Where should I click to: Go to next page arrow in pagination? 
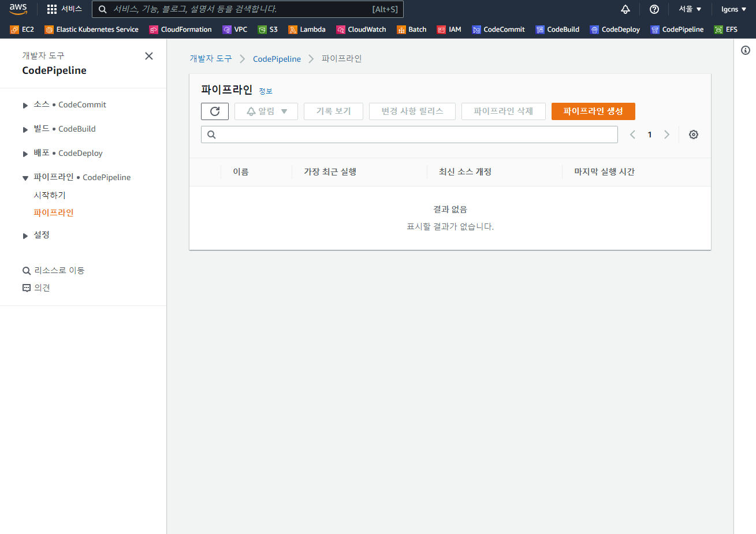666,135
